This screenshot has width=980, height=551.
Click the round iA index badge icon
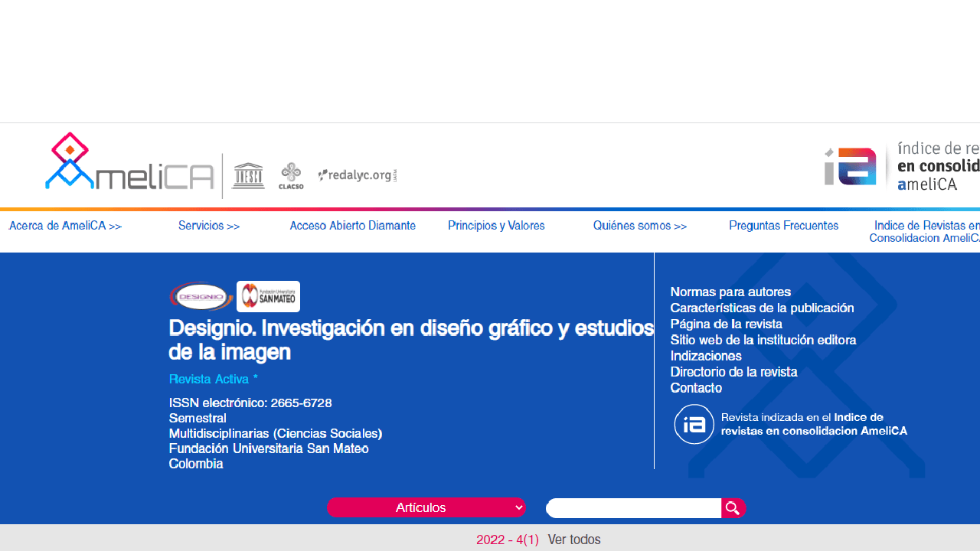pyautogui.click(x=694, y=424)
